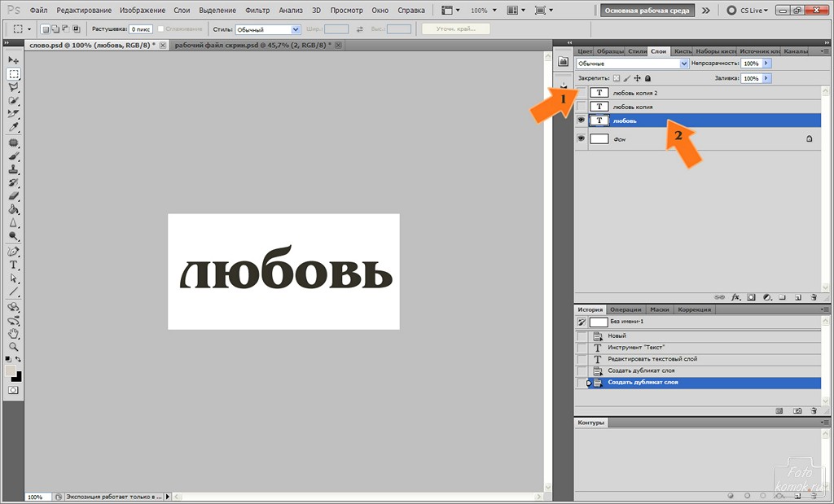Expand more workspaces double chevron
The width and height of the screenshot is (834, 504).
pyautogui.click(x=706, y=10)
